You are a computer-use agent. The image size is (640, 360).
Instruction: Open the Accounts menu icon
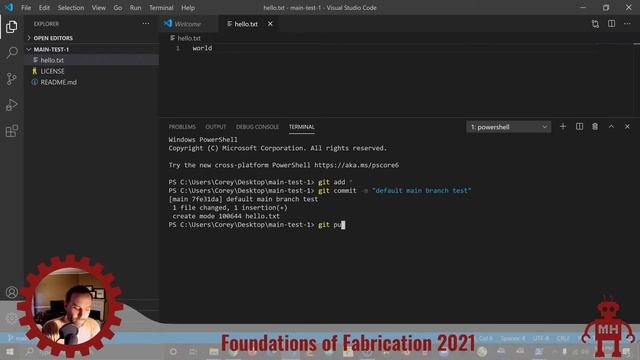[x=11, y=292]
